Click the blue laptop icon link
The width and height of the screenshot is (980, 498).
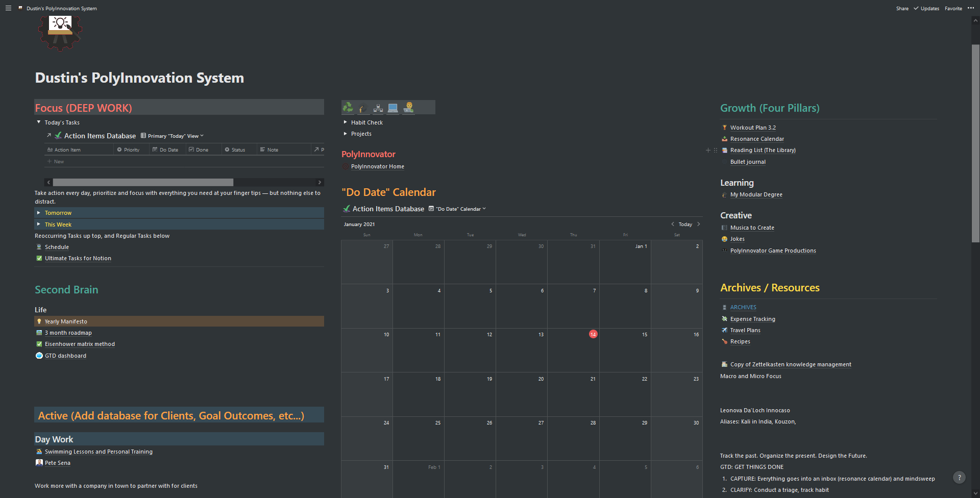pos(393,108)
